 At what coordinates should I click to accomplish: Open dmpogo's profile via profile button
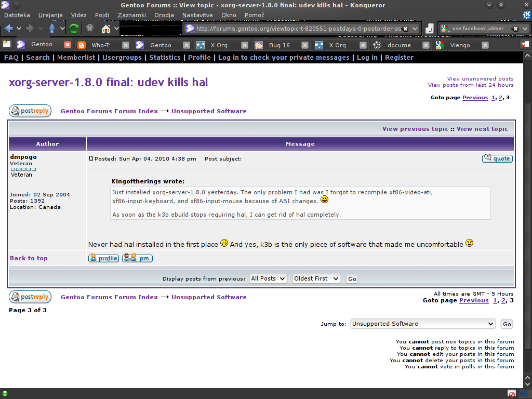(x=103, y=258)
